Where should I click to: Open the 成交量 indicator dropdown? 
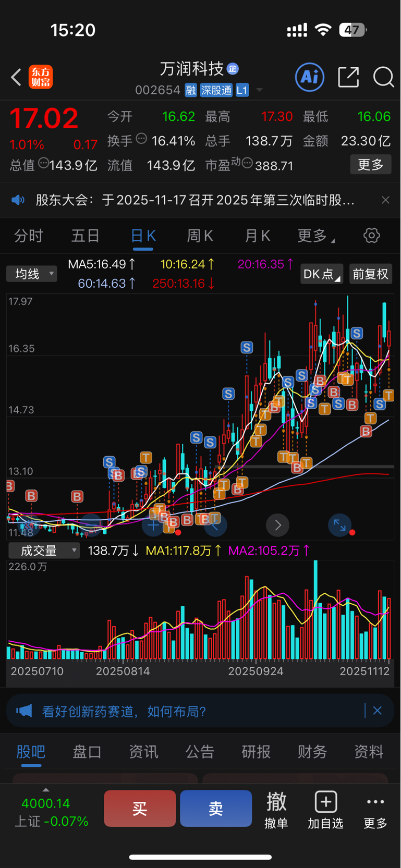coord(44,551)
